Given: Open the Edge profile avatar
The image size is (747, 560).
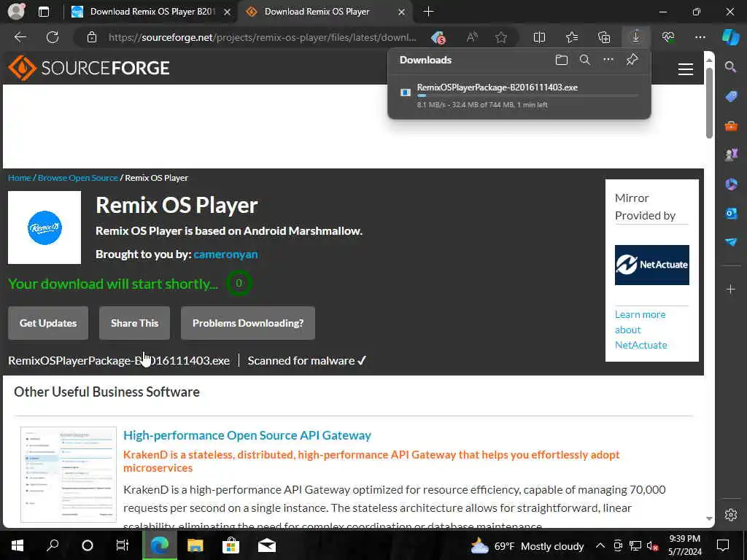Looking at the screenshot, I should tap(16, 12).
